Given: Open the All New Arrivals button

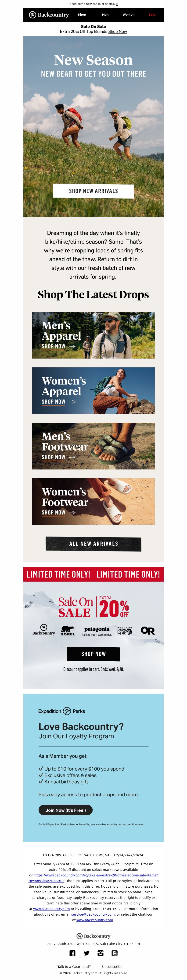Looking at the screenshot, I should tap(93, 544).
